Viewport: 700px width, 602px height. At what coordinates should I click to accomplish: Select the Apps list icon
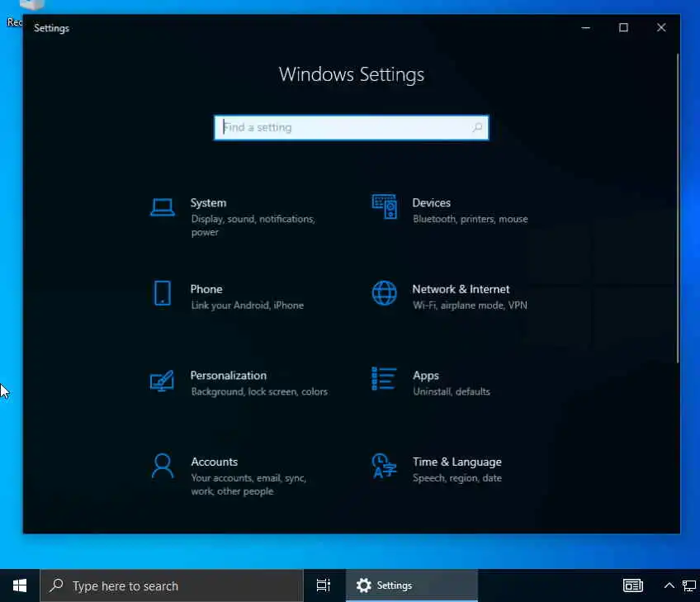[384, 379]
